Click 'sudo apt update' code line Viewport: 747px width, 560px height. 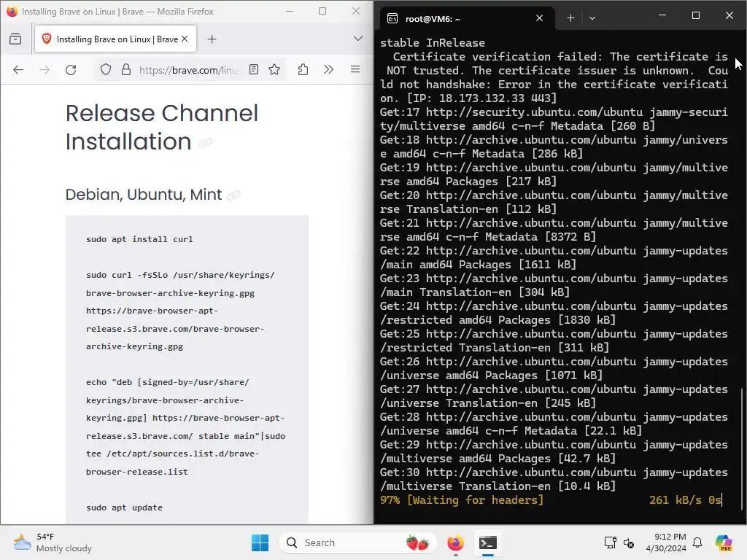click(124, 507)
